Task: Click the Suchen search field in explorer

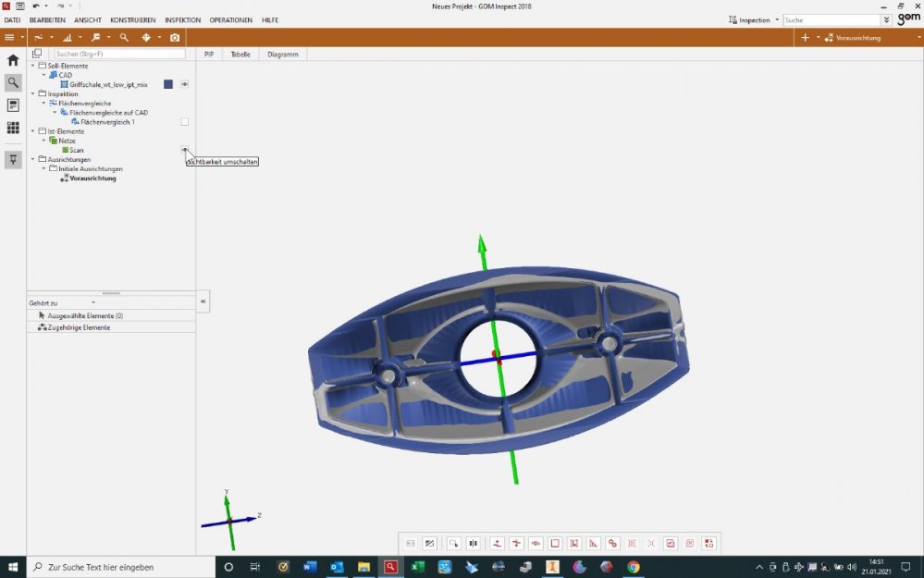Action: 118,54
